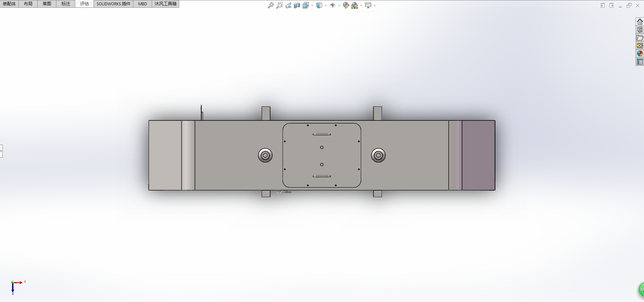Switch to the 装配体 tab
This screenshot has height=302, width=644.
(x=9, y=4)
